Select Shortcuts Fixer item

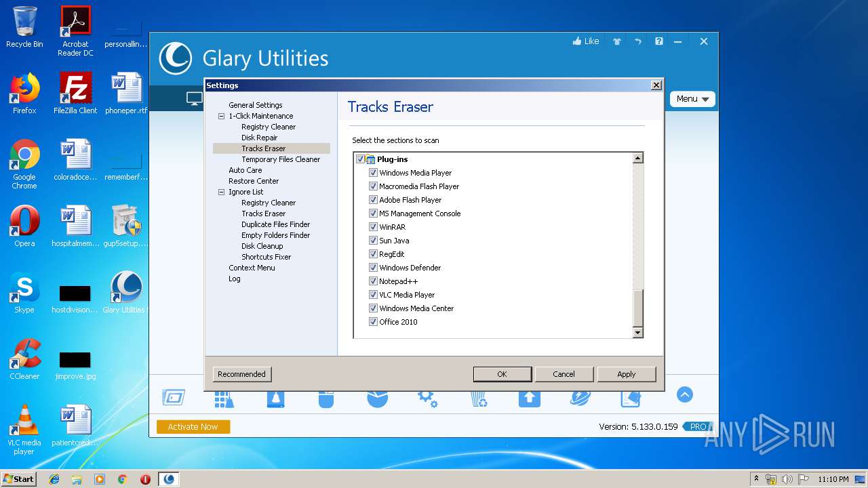(x=266, y=257)
